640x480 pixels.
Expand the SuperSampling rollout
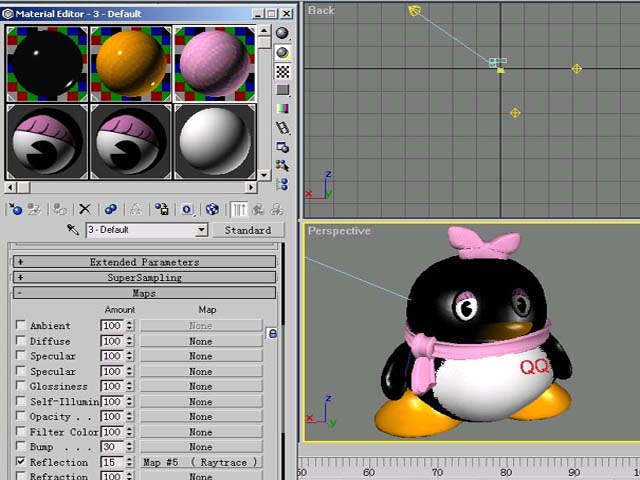coord(144,278)
